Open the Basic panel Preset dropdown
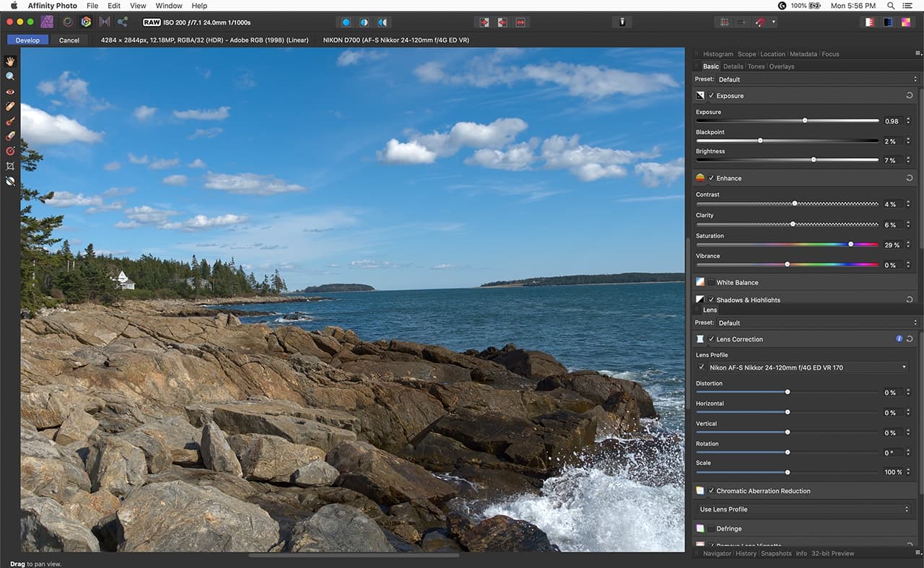924x568 pixels. pos(816,79)
